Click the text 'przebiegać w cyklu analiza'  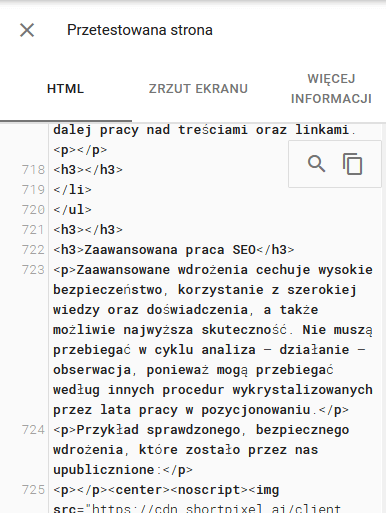coord(154,350)
